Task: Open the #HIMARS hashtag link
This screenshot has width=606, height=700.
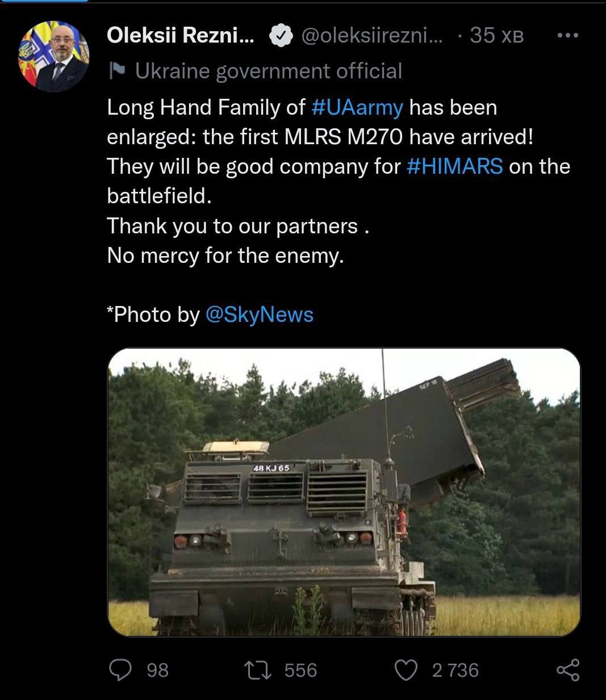Action: coord(455,166)
